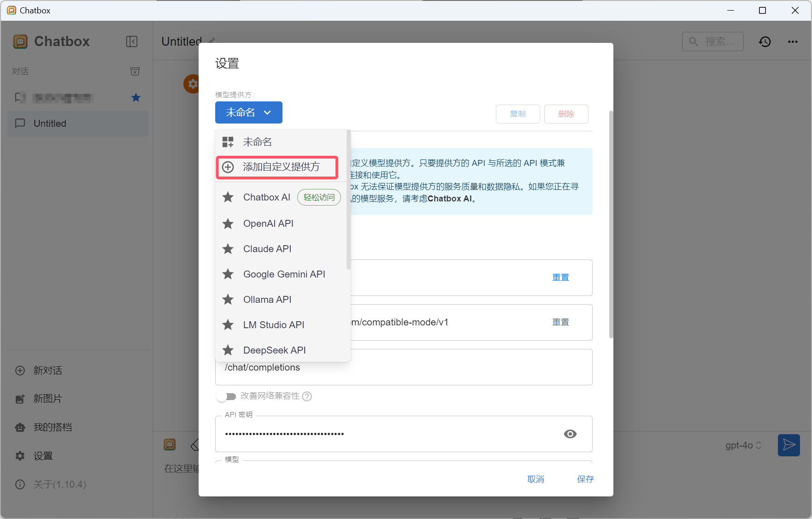The width and height of the screenshot is (812, 519).
Task: Click the pencil edit icon next to Untitled
Action: click(x=212, y=40)
